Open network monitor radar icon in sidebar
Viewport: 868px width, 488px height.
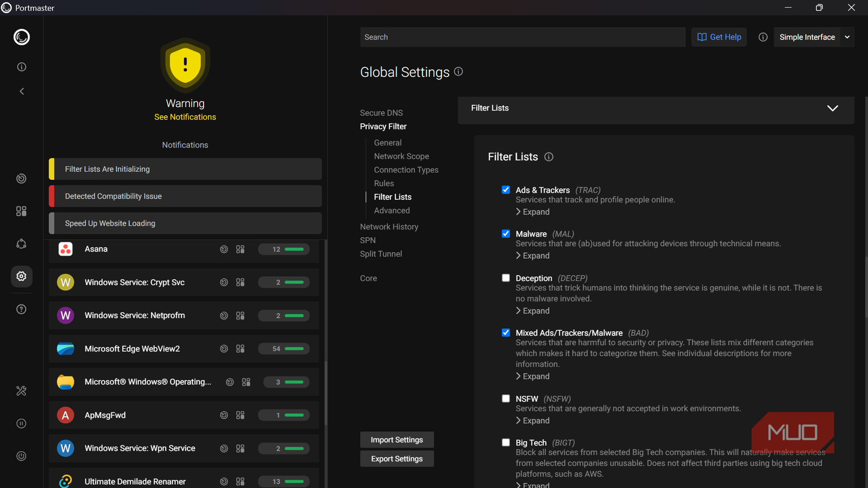(x=22, y=179)
